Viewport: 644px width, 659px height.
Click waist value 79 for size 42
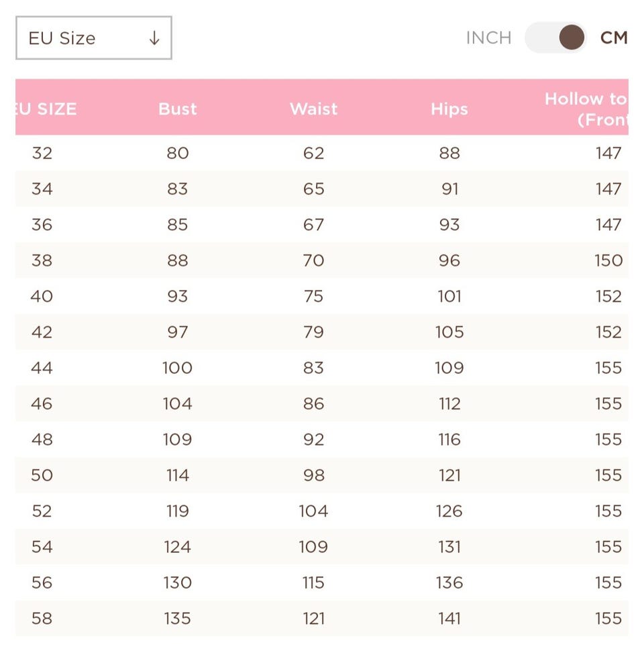tap(313, 332)
